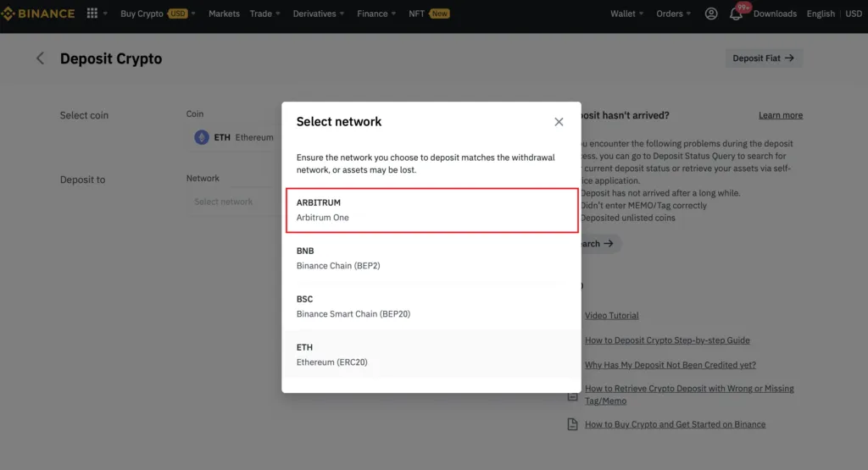Open the Learn more link
This screenshot has height=470, width=868.
(x=781, y=115)
